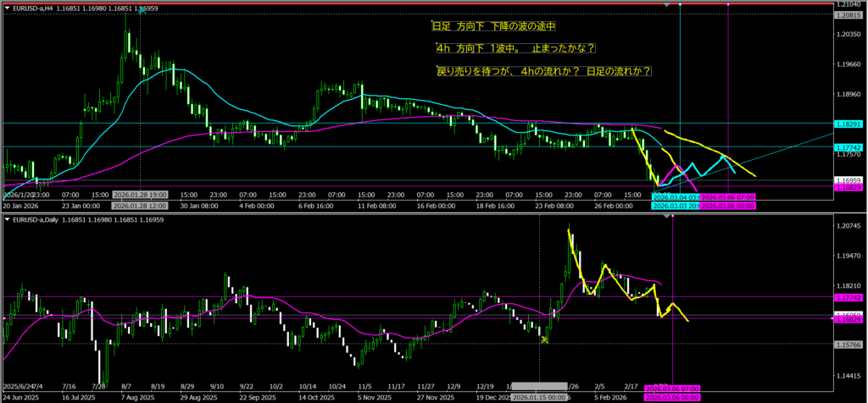Click the Daily chart title dropdown triangle
868x403 pixels.
[7, 220]
